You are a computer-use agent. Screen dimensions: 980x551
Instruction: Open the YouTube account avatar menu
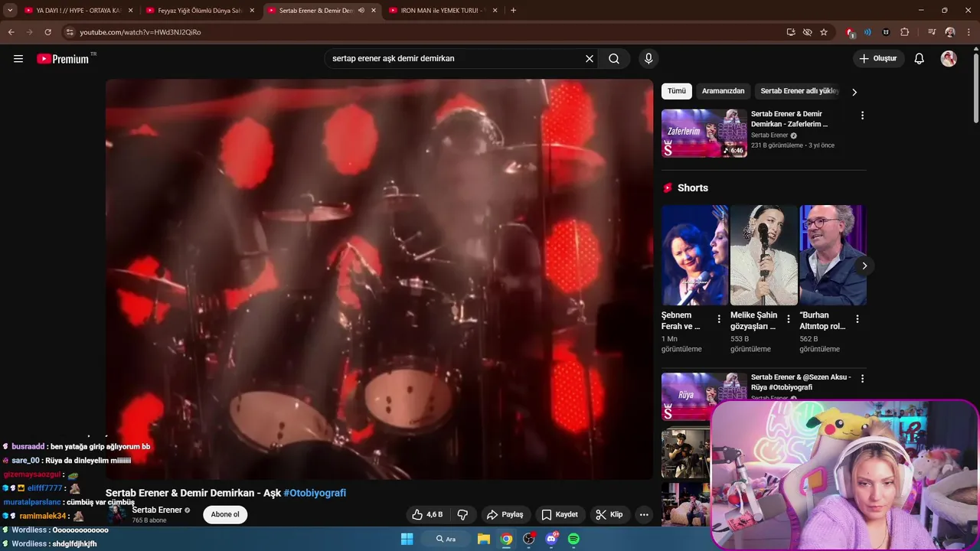[949, 59]
